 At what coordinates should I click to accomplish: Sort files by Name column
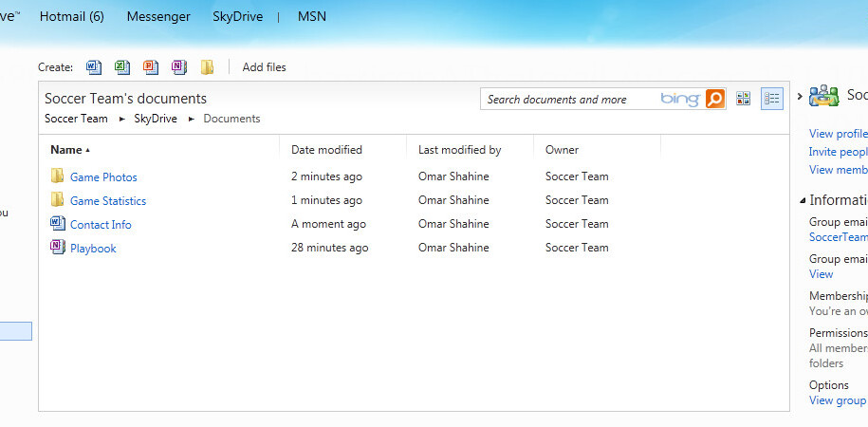pos(66,150)
